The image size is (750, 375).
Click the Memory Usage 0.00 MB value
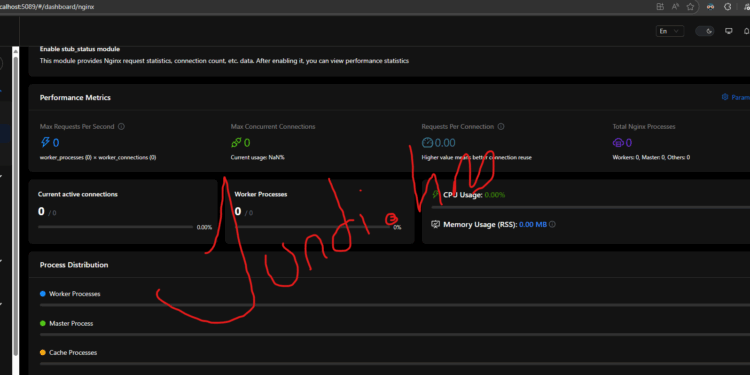pos(533,224)
